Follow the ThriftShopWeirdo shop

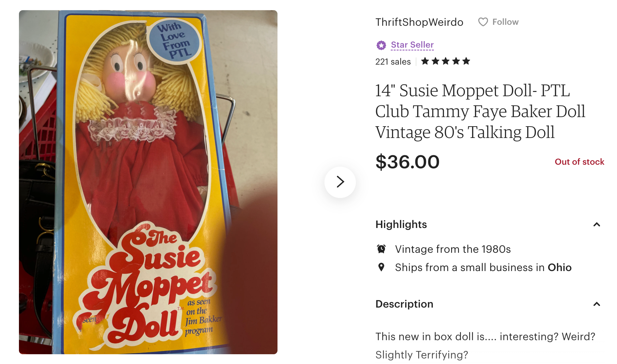pos(498,22)
